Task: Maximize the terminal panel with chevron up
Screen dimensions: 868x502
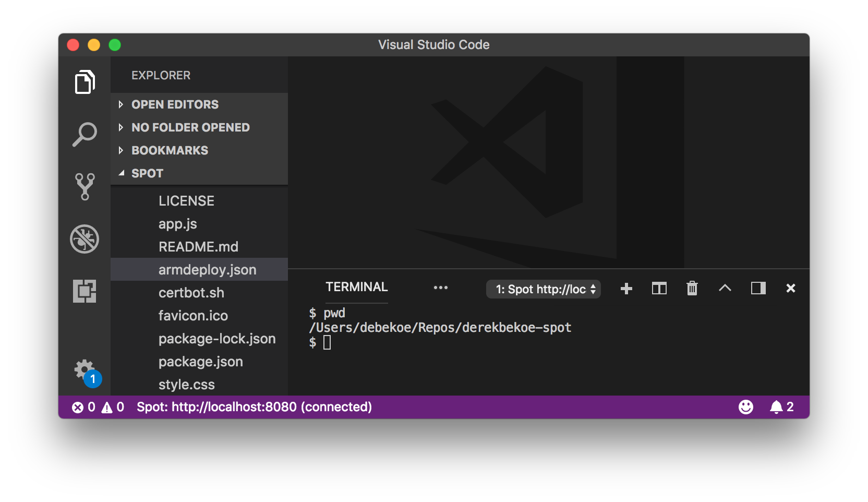Action: coord(725,288)
